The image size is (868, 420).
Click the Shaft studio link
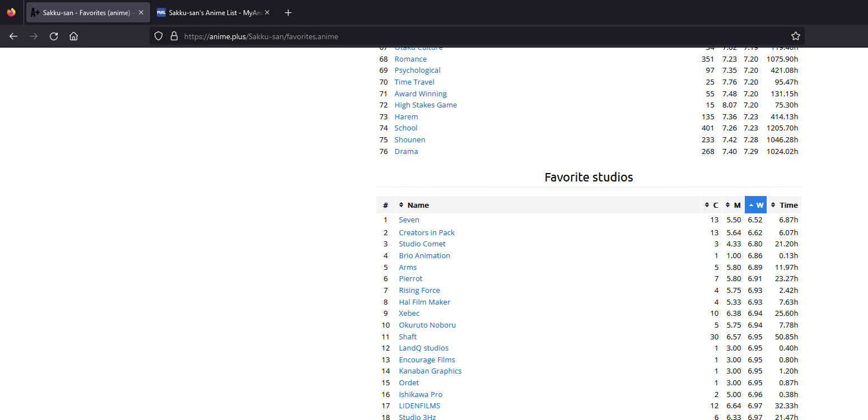(408, 337)
